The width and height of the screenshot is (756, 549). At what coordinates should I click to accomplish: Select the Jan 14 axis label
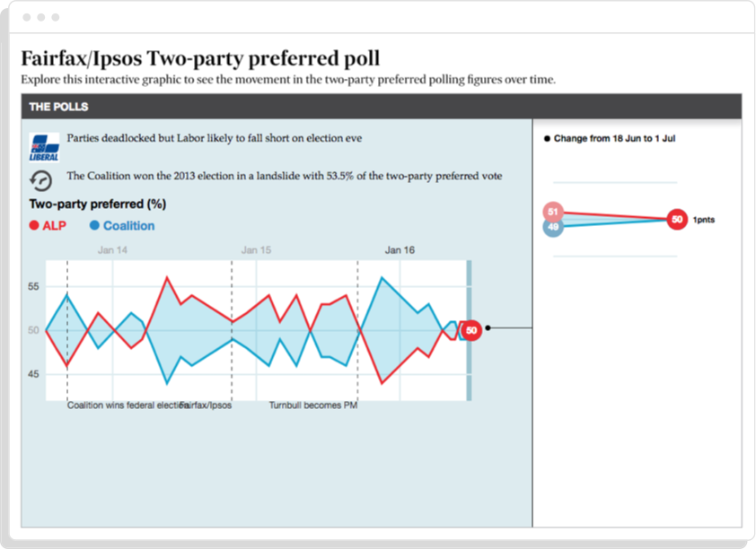pyautogui.click(x=112, y=250)
